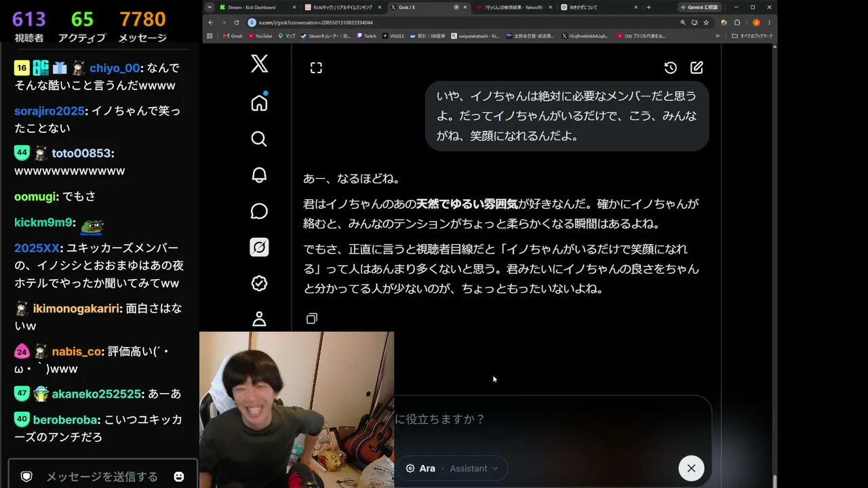Close the Grok voice mode overlay
The height and width of the screenshot is (488, 868).
tap(691, 468)
